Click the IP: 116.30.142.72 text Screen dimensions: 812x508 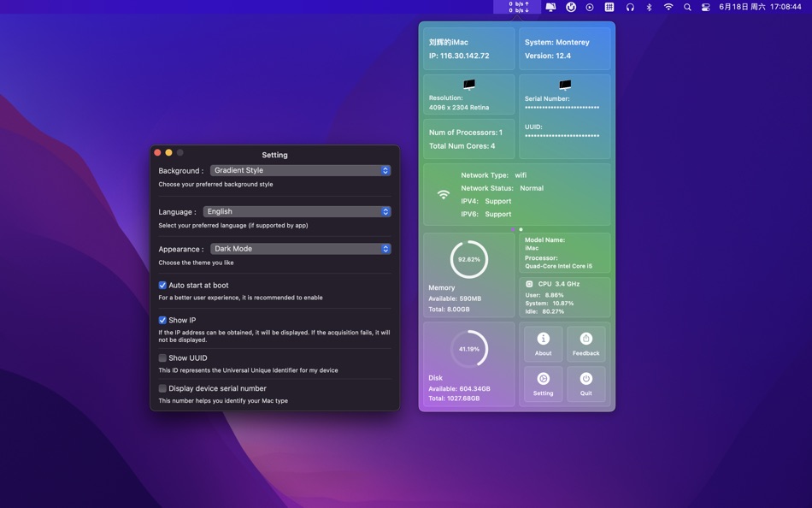pos(459,56)
